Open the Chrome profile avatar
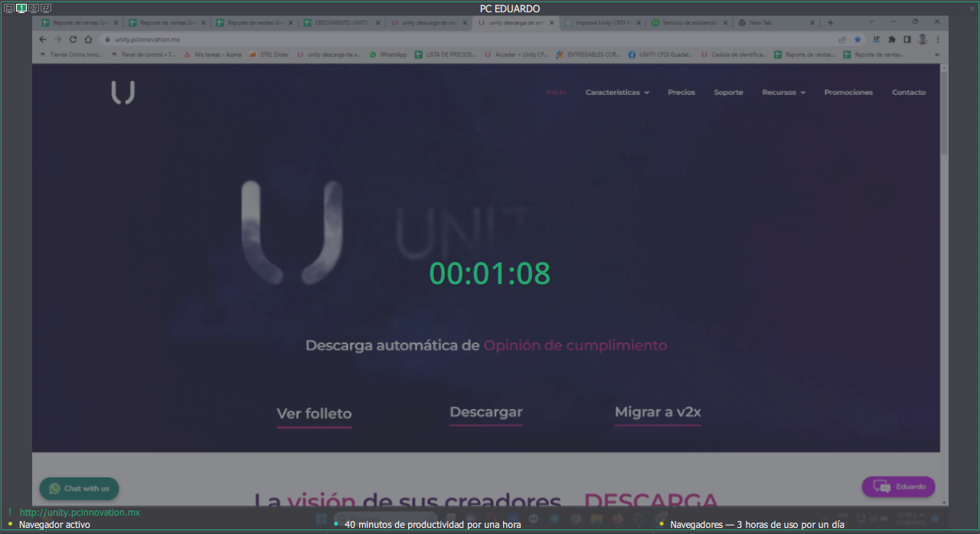 click(x=923, y=39)
